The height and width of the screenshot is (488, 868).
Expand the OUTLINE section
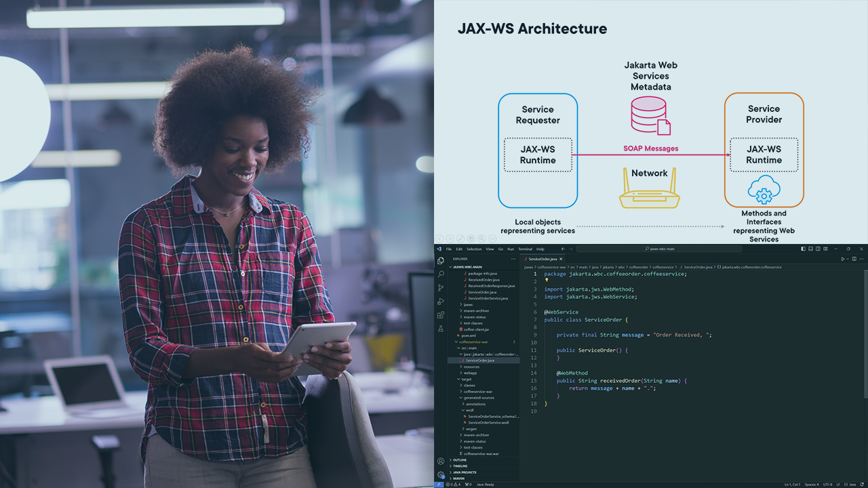point(460,460)
